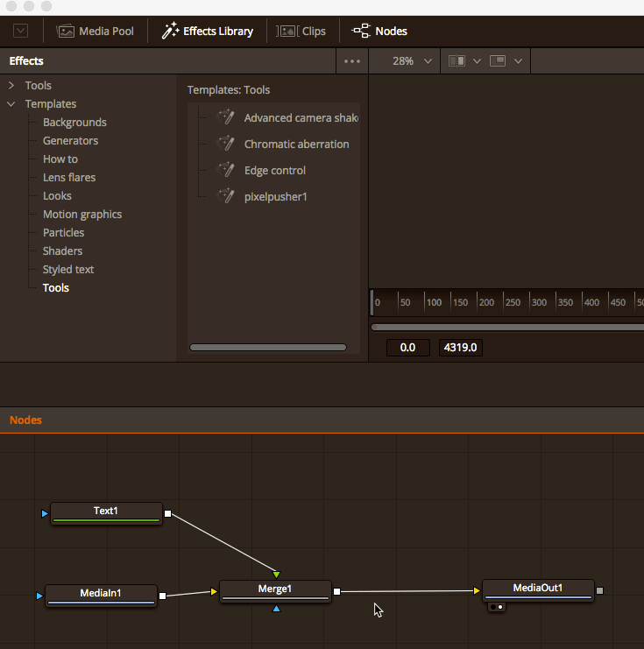Open the 28% viewer zoom dropdown

coord(412,61)
